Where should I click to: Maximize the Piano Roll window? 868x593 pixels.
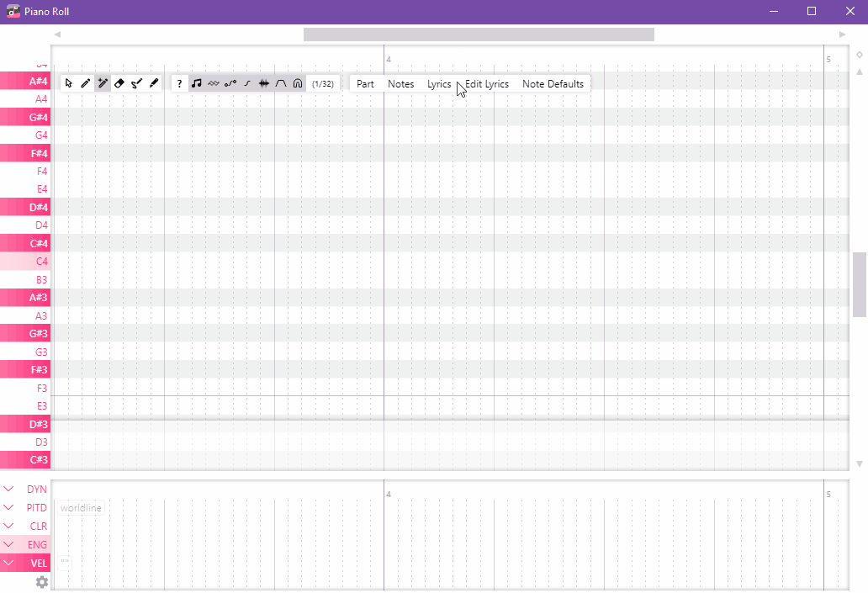point(812,11)
